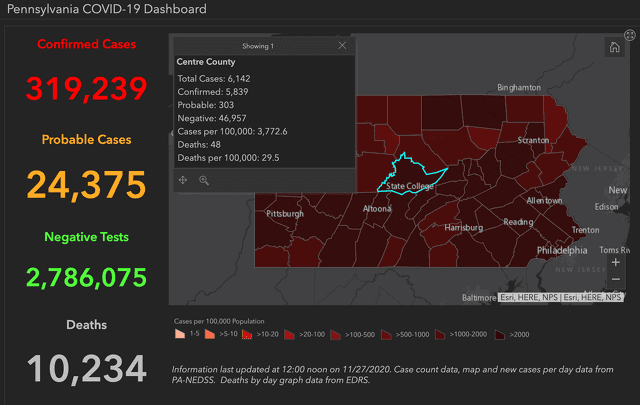This screenshot has height=405, width=640.
Task: Click the Cases per 100,000 Population legend title
Action: (x=219, y=321)
